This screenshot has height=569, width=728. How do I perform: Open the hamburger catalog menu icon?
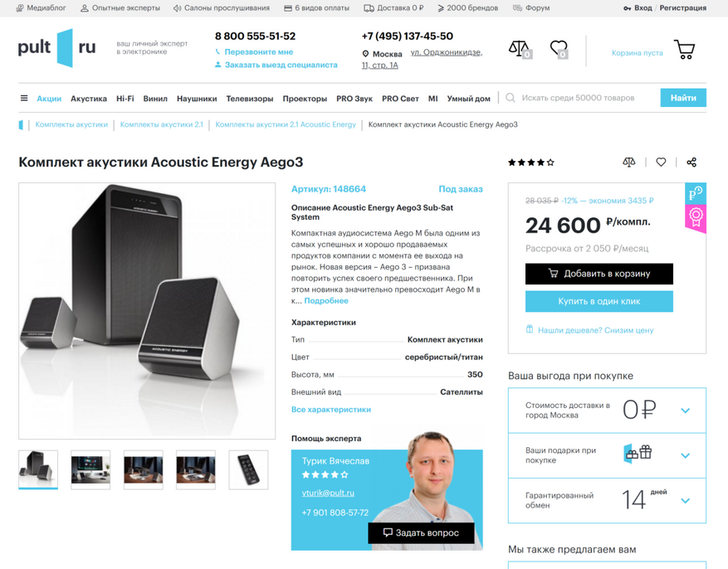pyautogui.click(x=24, y=99)
